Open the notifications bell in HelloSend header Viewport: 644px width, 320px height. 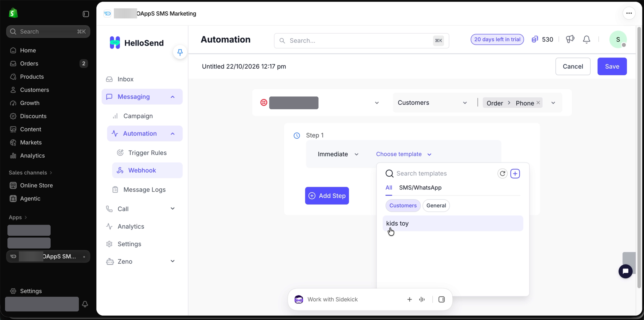click(587, 39)
